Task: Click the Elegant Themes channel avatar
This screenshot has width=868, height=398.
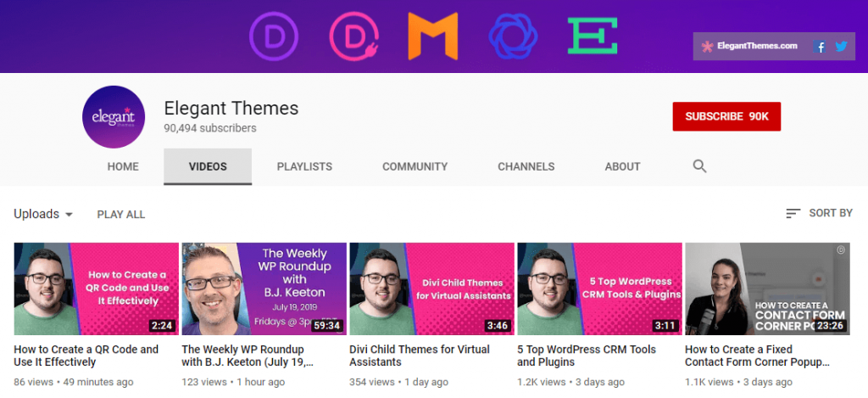Action: point(114,117)
